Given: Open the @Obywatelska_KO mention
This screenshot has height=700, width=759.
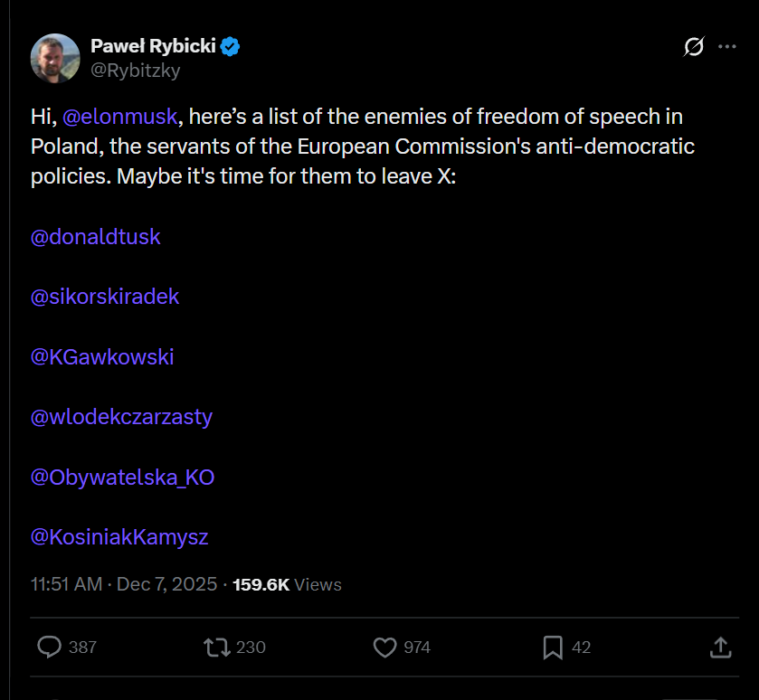Looking at the screenshot, I should (122, 477).
